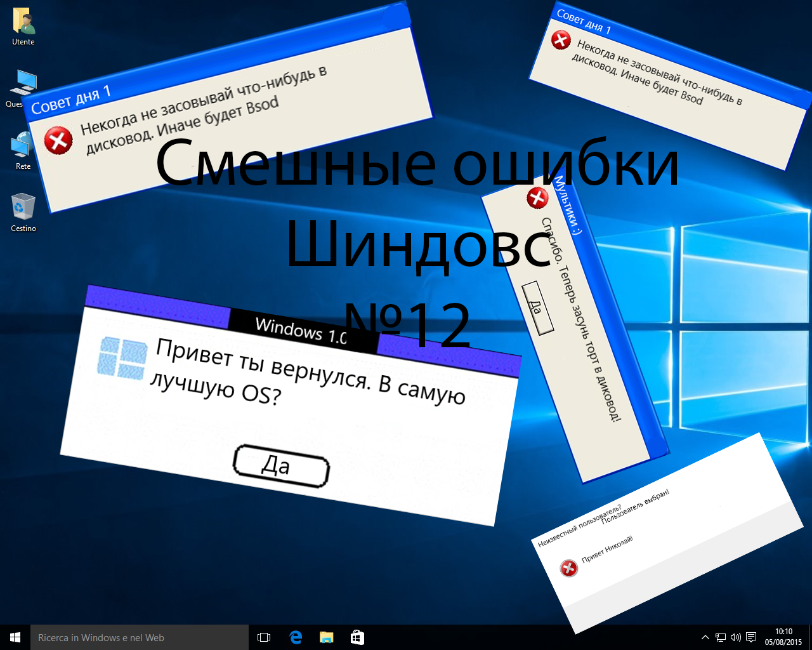Image resolution: width=812 pixels, height=650 pixels.
Task: Click Да in the Windows 1.0 dialog
Action: click(x=281, y=467)
